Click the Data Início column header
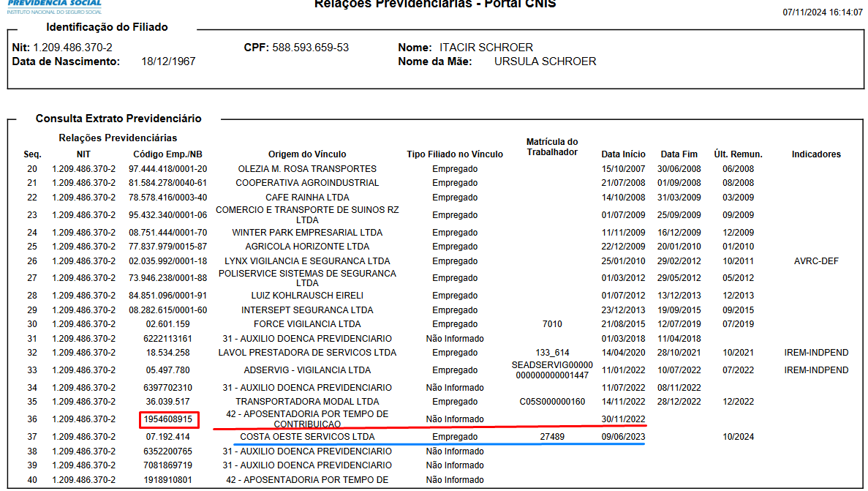 623,154
